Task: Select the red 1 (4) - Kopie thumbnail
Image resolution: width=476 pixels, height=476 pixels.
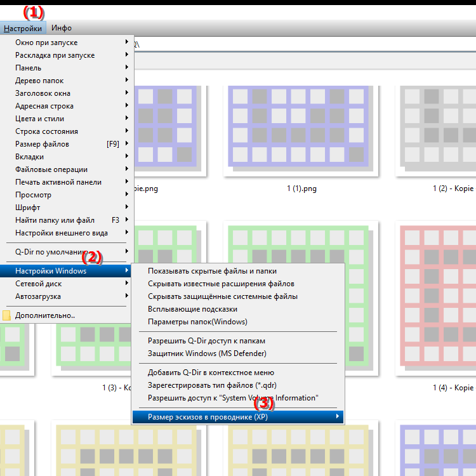Action: coord(435,298)
